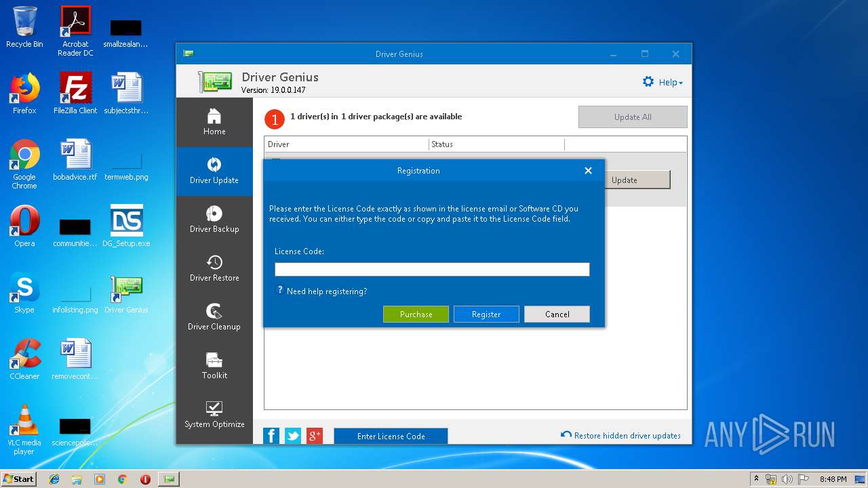Open Need help registering link
Image resolution: width=868 pixels, height=488 pixels.
(x=327, y=291)
